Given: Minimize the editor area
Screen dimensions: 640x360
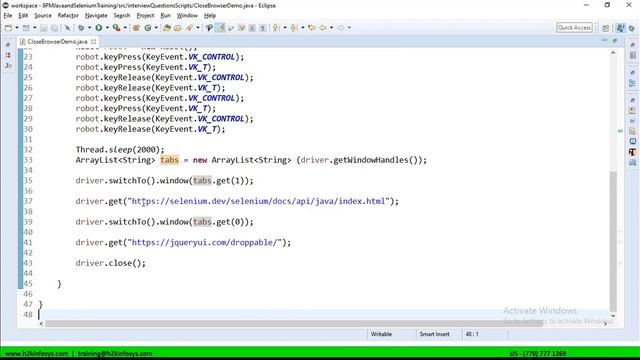Looking at the screenshot, I should coord(604,40).
